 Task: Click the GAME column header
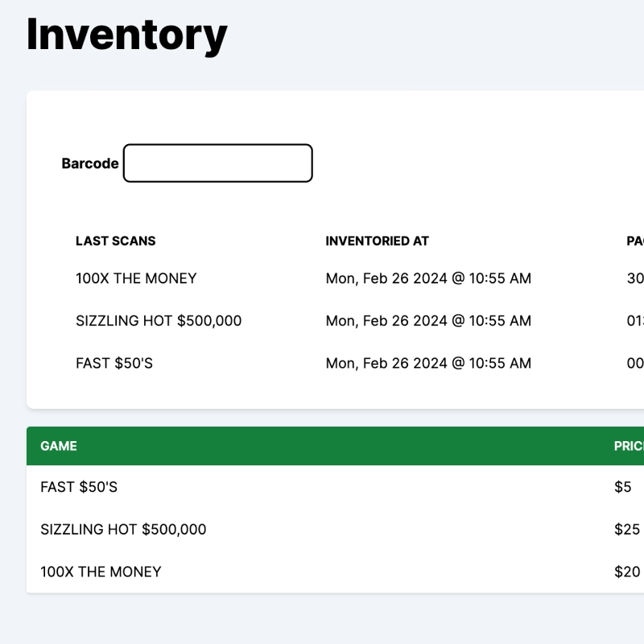(x=58, y=446)
